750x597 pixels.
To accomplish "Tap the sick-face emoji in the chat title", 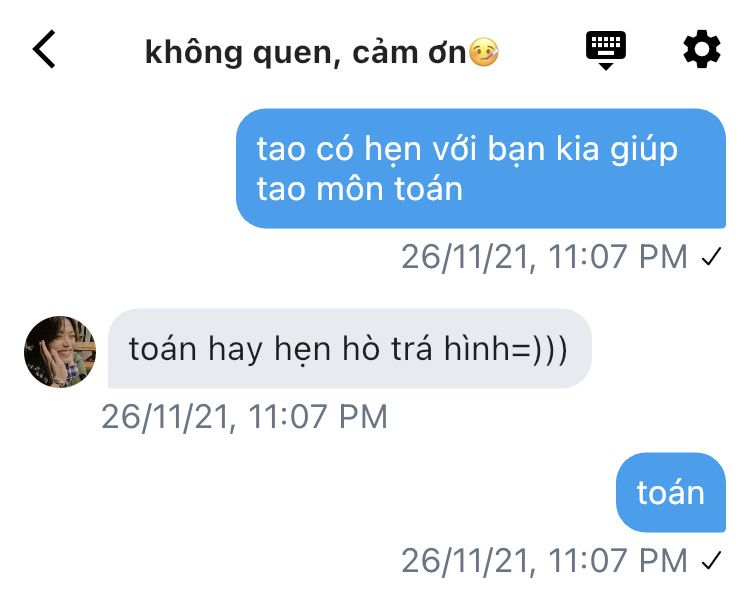I will pos(484,52).
